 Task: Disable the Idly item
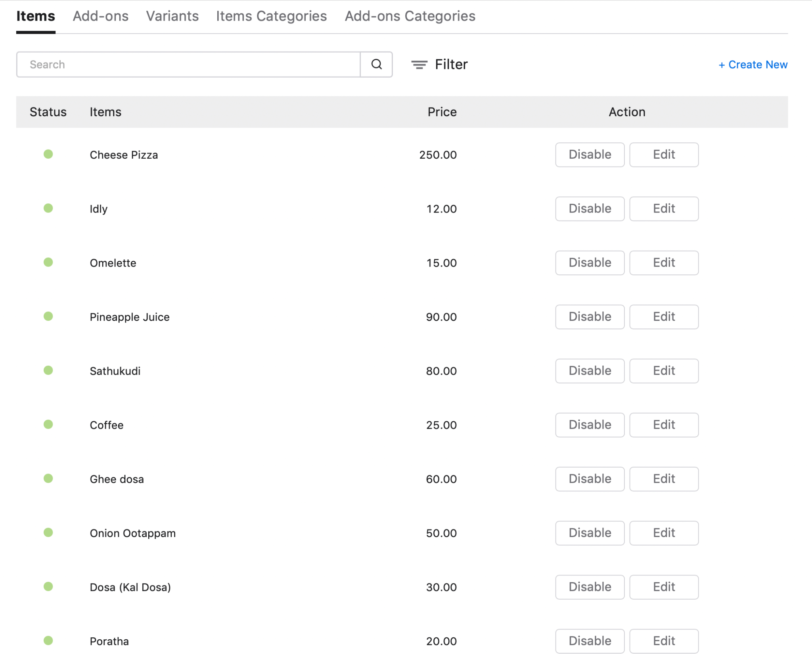590,209
